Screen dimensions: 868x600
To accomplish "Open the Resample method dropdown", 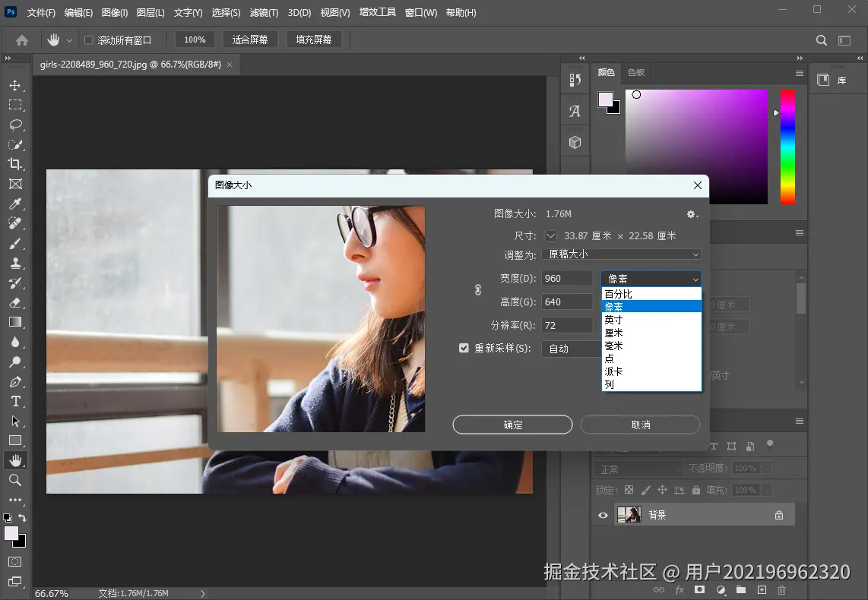I will 572,349.
